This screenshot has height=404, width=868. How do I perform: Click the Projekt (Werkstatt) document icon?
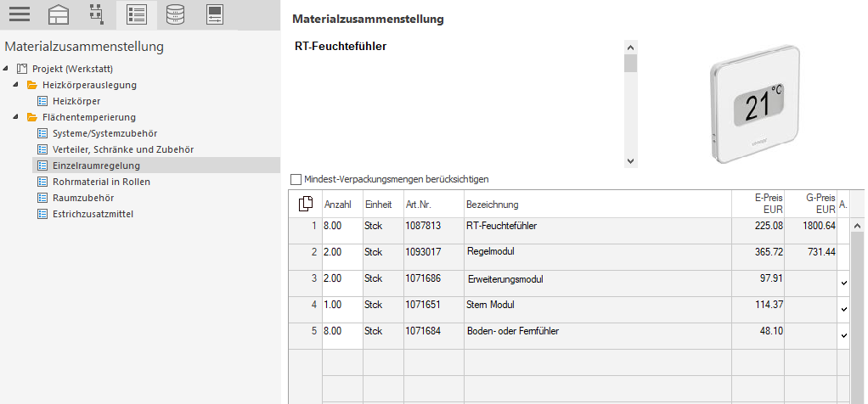click(x=21, y=70)
